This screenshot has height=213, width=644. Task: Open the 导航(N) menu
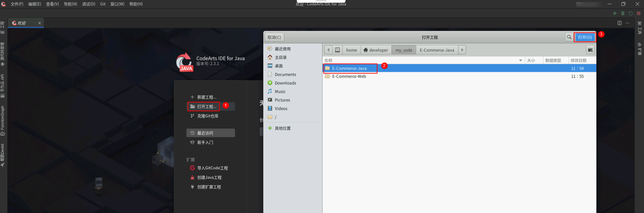pyautogui.click(x=70, y=4)
